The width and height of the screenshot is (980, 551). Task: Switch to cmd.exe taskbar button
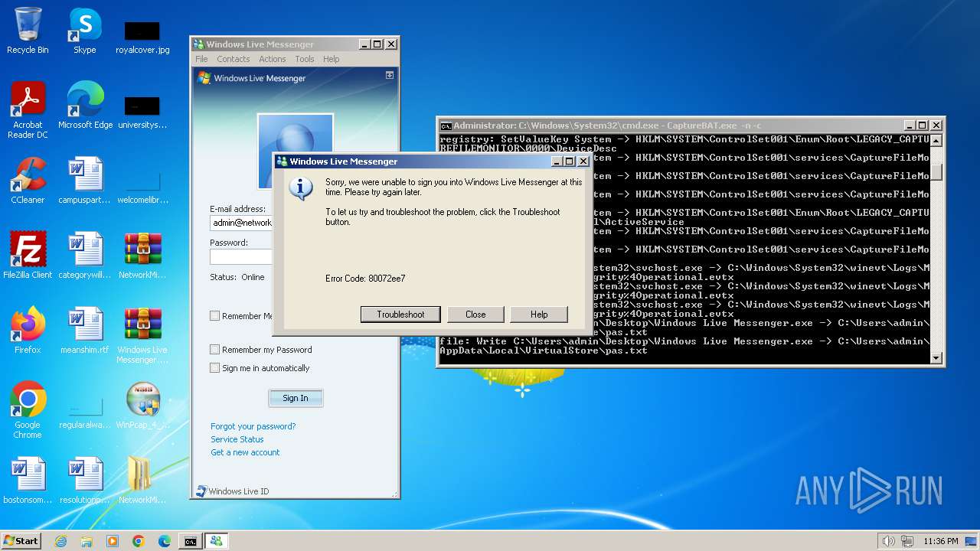coord(190,541)
